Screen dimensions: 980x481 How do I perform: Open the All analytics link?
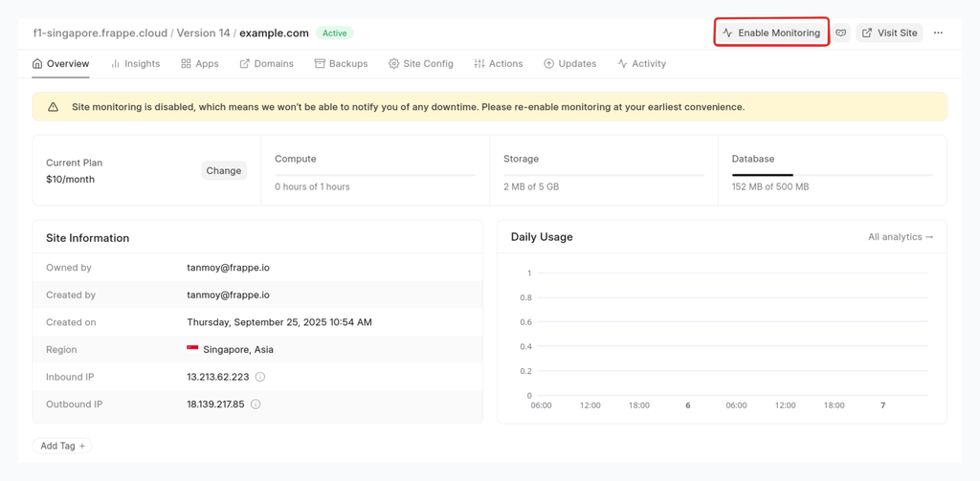point(900,237)
